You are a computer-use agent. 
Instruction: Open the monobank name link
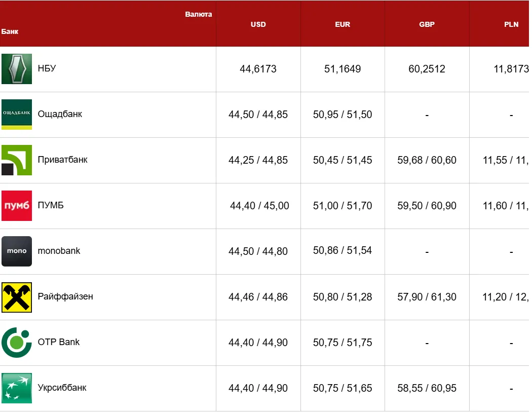pos(59,251)
